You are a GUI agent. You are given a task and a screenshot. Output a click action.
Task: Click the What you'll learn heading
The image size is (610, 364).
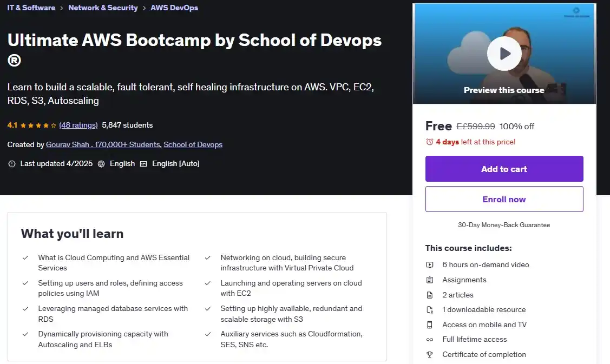tap(72, 234)
